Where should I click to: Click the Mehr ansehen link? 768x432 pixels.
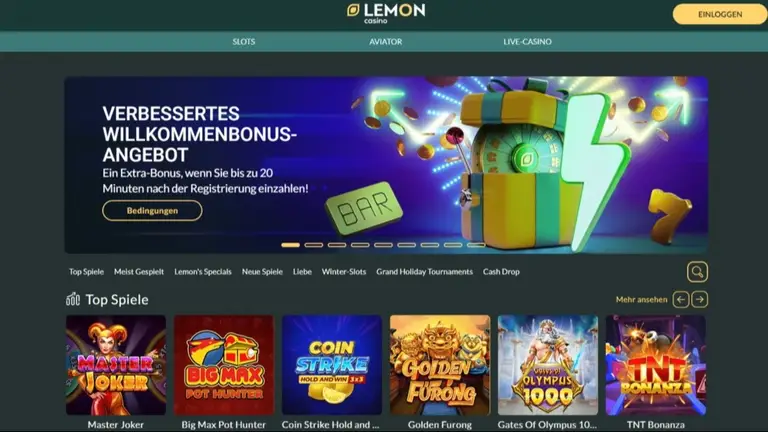click(x=641, y=299)
